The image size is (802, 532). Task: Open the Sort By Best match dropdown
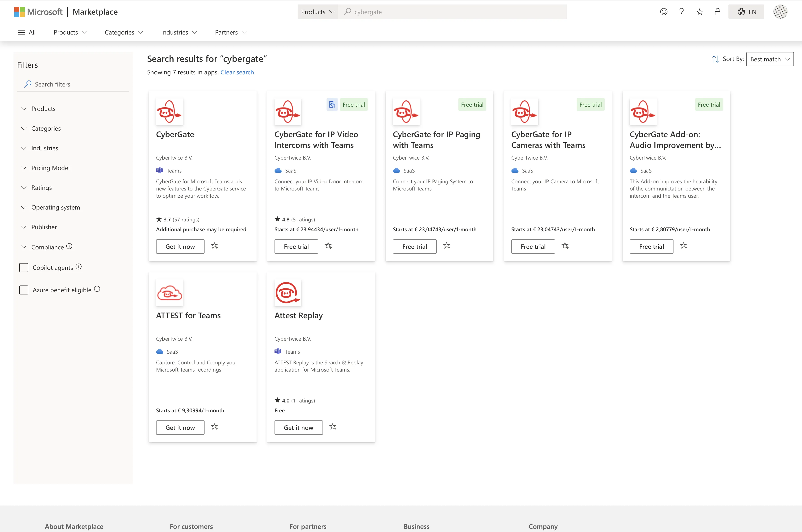(770, 59)
